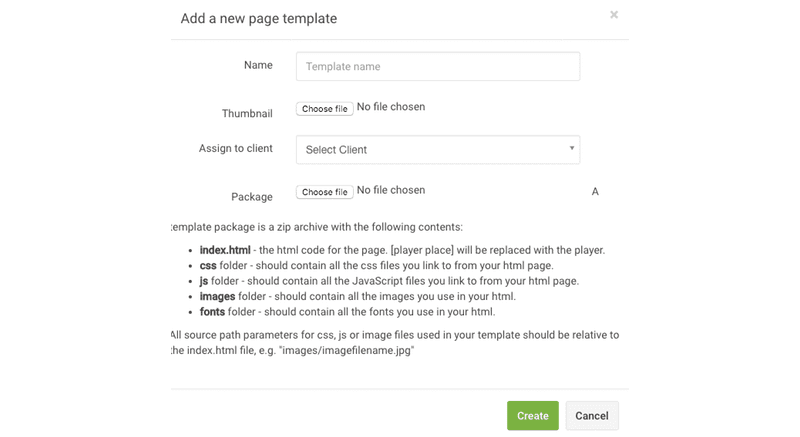Click the Assign to client label
The image size is (800, 437).
pyautogui.click(x=236, y=148)
